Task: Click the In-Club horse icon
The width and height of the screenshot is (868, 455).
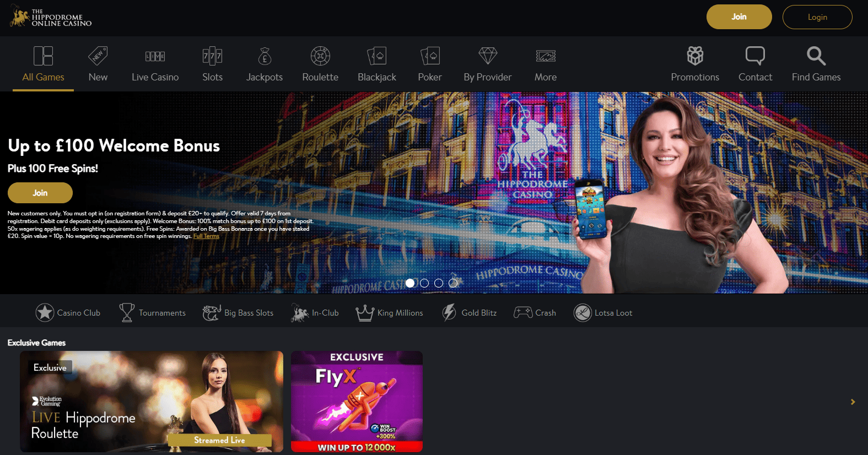Action: click(x=299, y=312)
